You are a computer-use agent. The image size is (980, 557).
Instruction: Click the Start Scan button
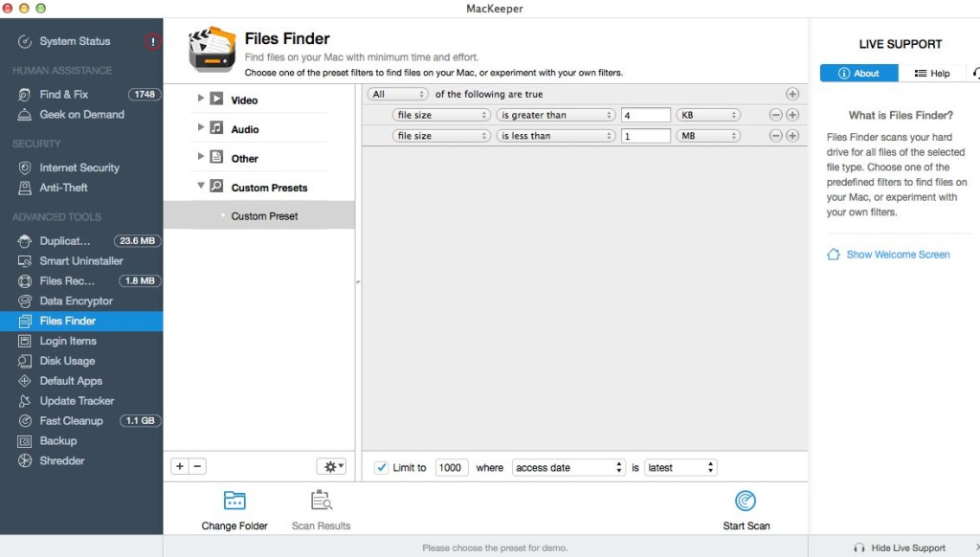pos(746,512)
